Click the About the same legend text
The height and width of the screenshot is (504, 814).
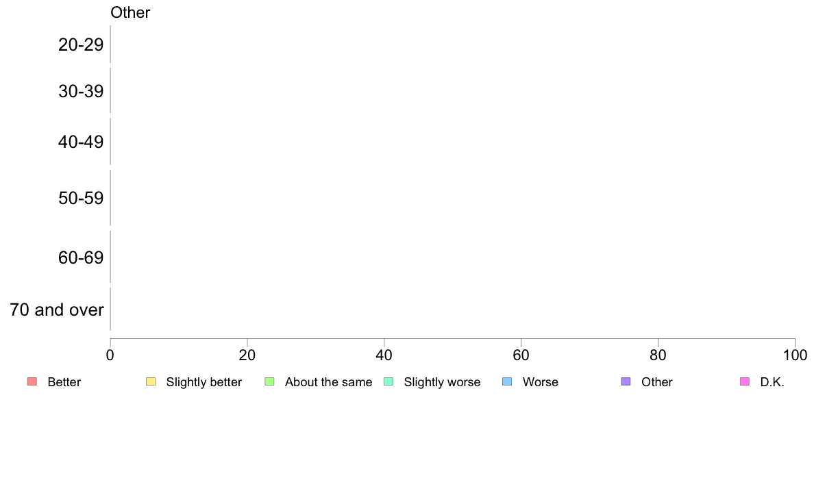[x=329, y=382]
